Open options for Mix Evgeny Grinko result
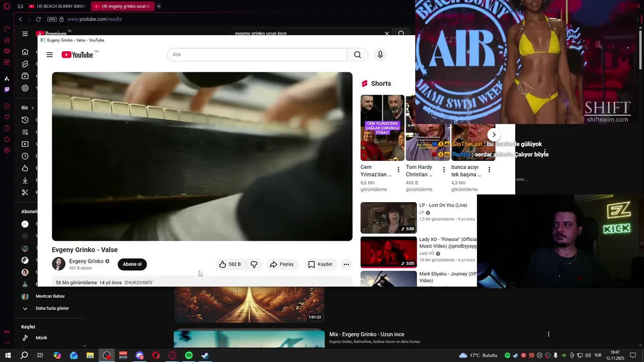 click(548, 334)
